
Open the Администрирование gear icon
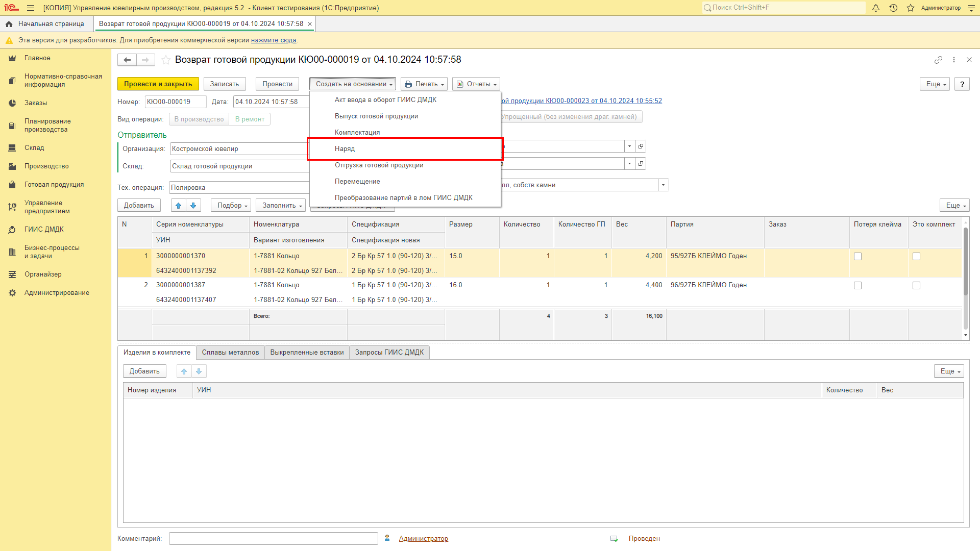tap(12, 293)
